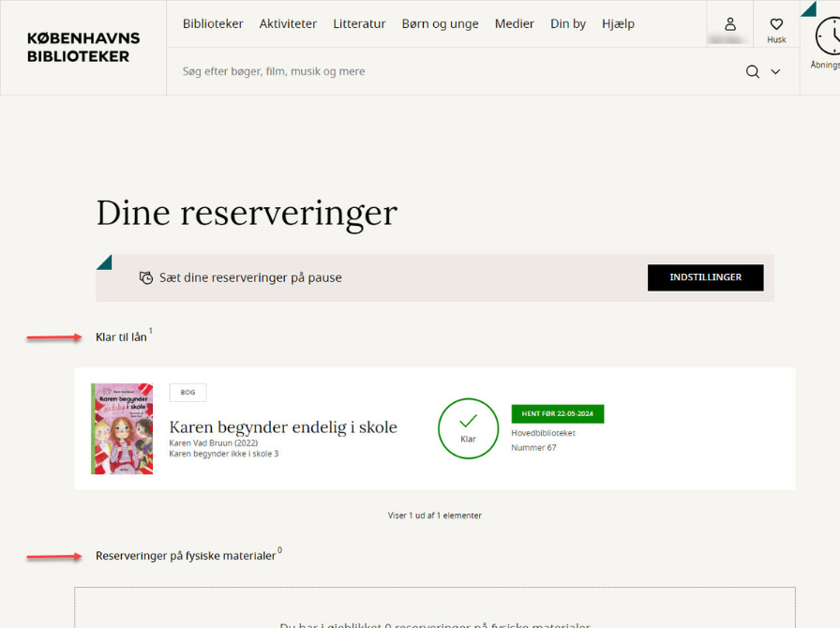Viewport: 840px width, 628px height.
Task: Click the Karen book cover thumbnail
Action: [x=122, y=428]
